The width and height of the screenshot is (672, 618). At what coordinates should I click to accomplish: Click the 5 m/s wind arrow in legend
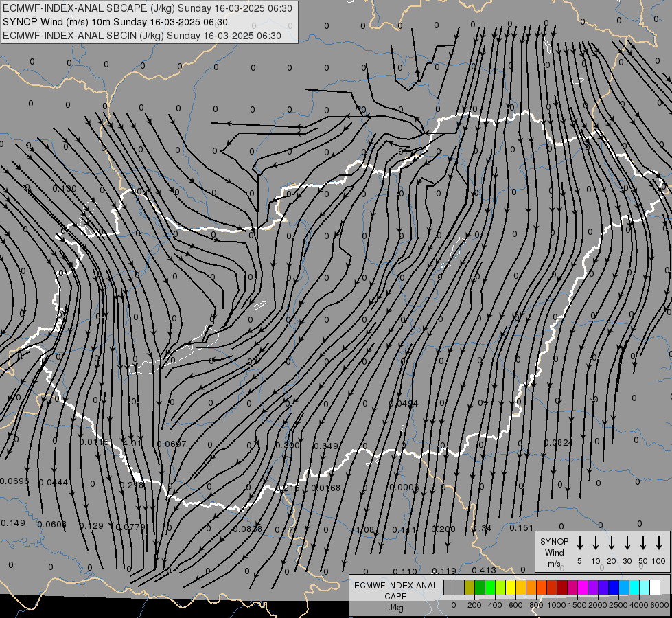(580, 543)
